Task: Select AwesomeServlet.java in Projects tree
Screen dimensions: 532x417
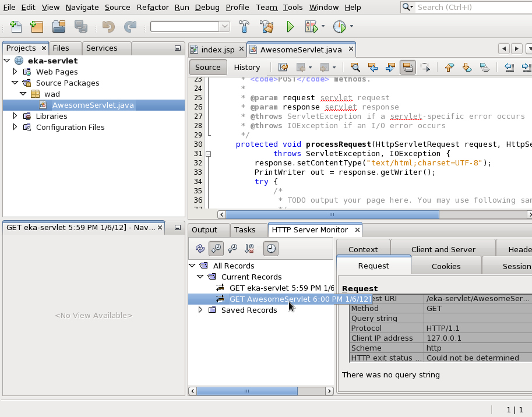Action: coord(93,105)
